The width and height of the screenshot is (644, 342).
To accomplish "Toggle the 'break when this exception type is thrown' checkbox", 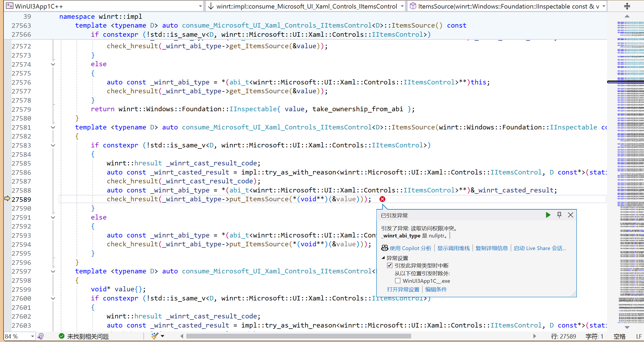I will point(390,265).
